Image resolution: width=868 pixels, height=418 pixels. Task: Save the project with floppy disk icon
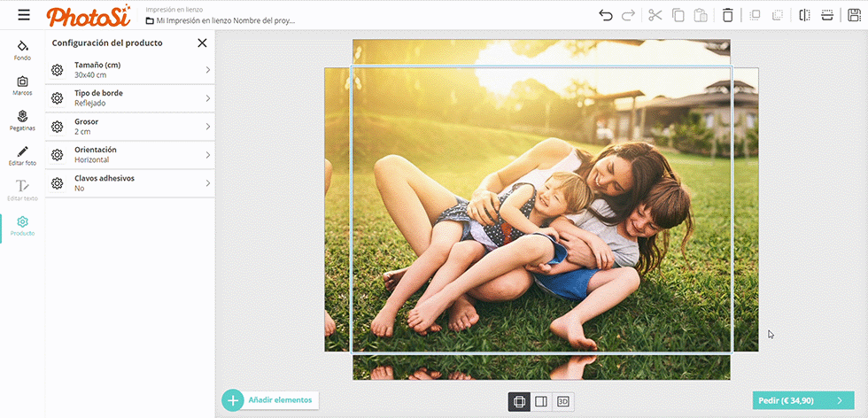point(854,15)
